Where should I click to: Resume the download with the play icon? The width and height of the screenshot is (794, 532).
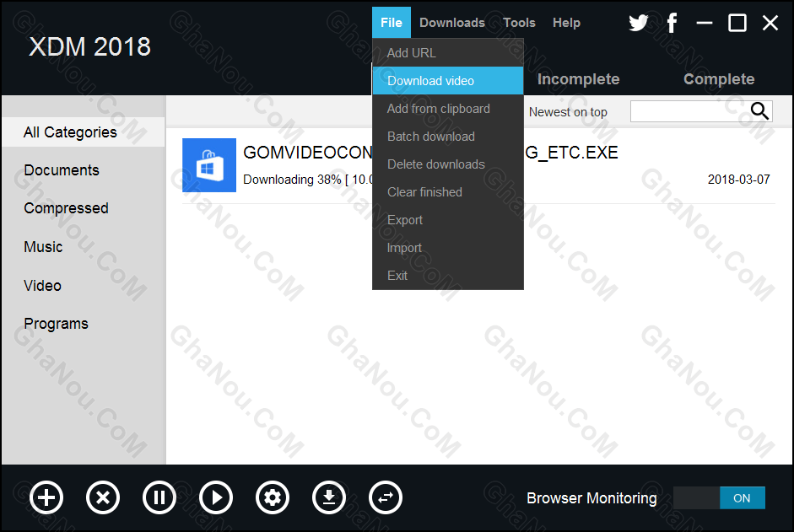(x=216, y=498)
